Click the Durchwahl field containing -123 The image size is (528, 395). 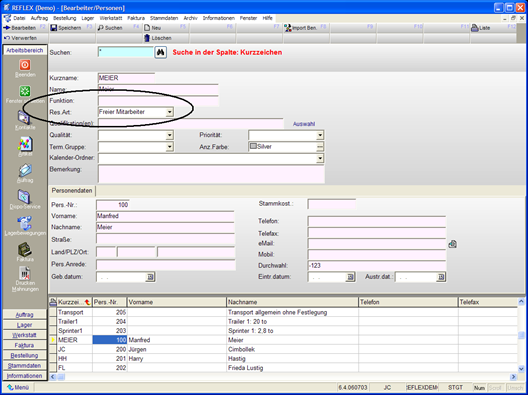376,266
